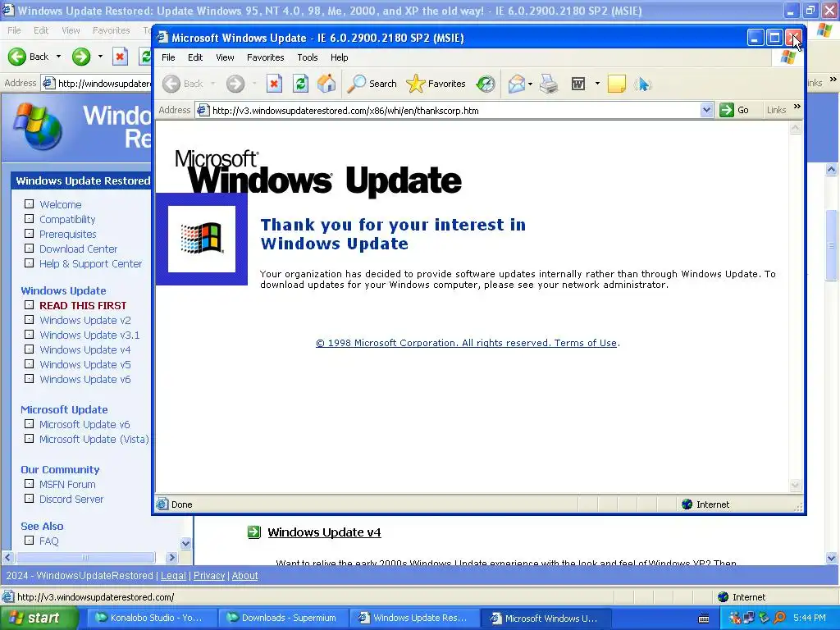Open Microsoft Update v6 sidebar item
840x630 pixels.
click(84, 424)
